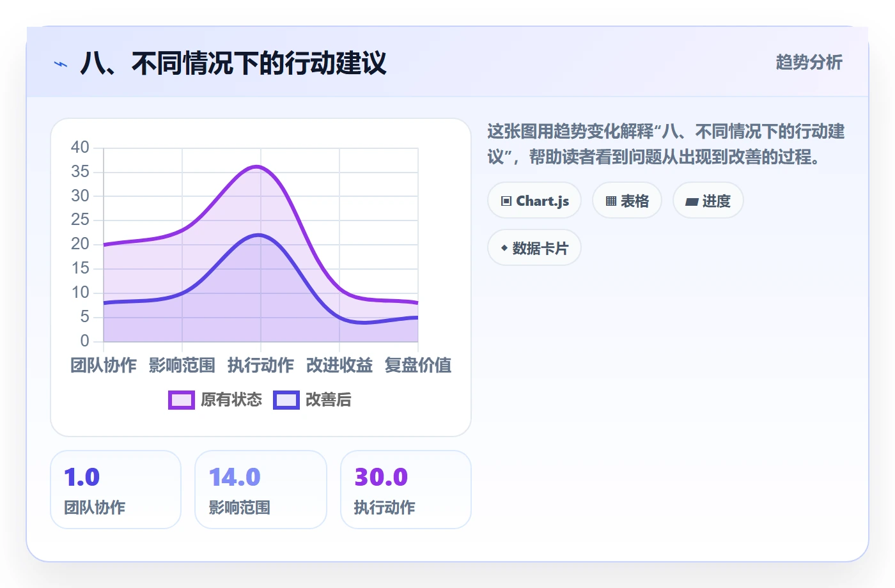Viewport: 895px width, 588px height.
Task: Toggle the 改善后 legend swatch
Action: 286,400
